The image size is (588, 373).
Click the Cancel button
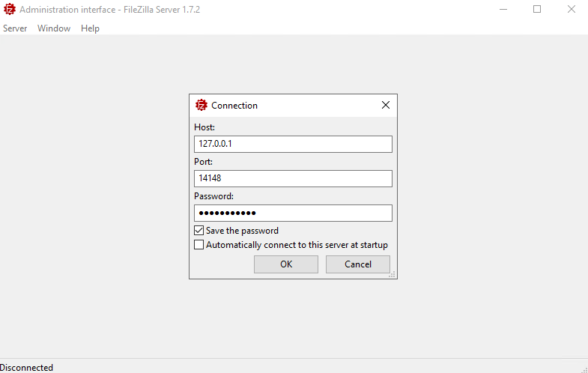[358, 264]
